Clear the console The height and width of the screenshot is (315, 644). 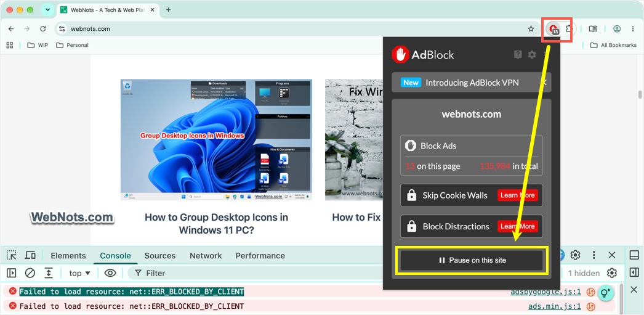(30, 273)
